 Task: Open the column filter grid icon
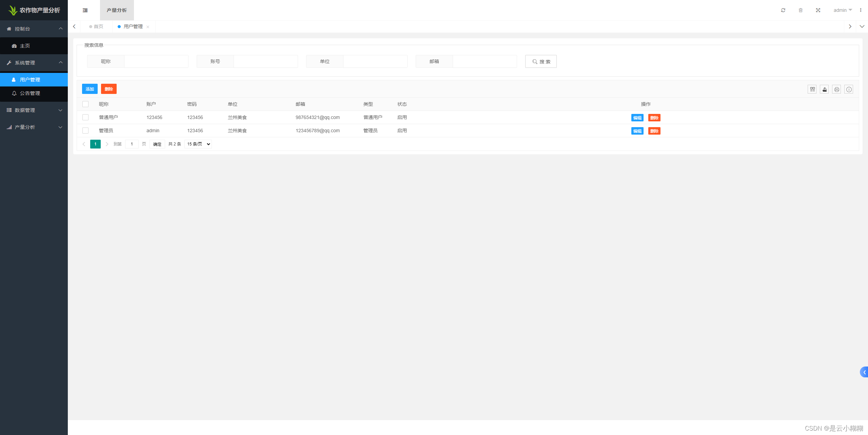coord(812,90)
